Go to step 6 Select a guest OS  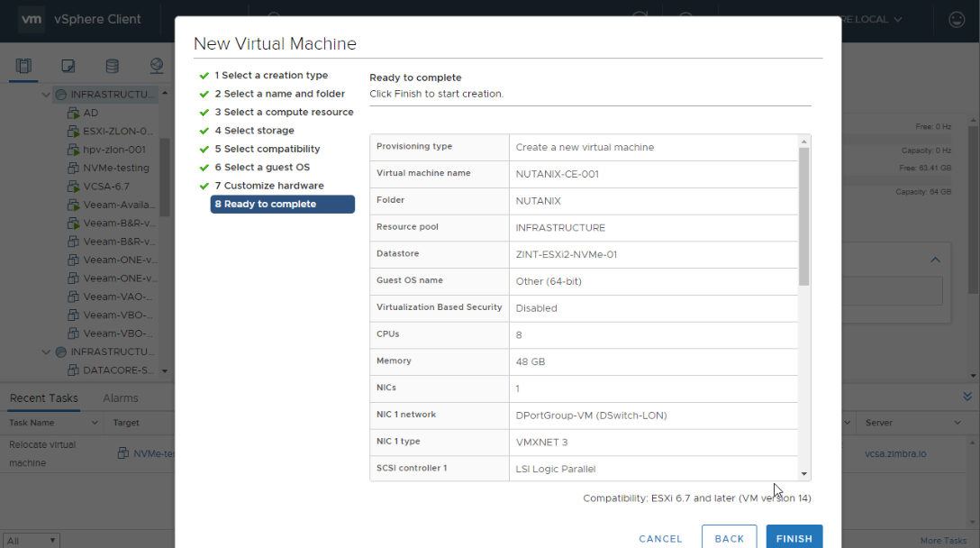point(262,167)
